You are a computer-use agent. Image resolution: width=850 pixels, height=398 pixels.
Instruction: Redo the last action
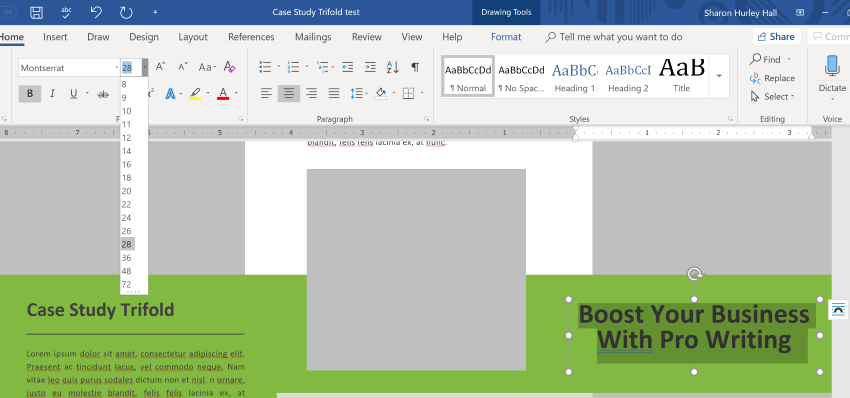coord(126,12)
